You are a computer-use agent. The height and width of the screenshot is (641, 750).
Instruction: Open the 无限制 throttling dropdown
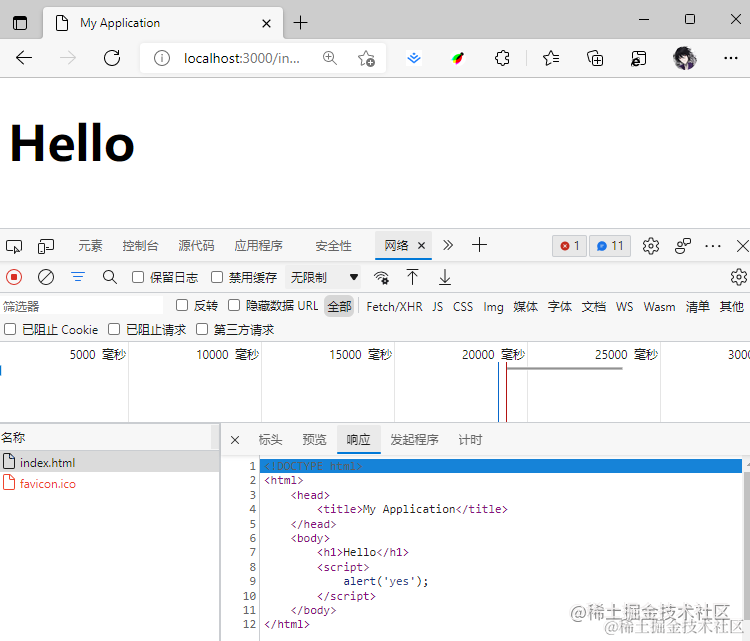click(323, 277)
